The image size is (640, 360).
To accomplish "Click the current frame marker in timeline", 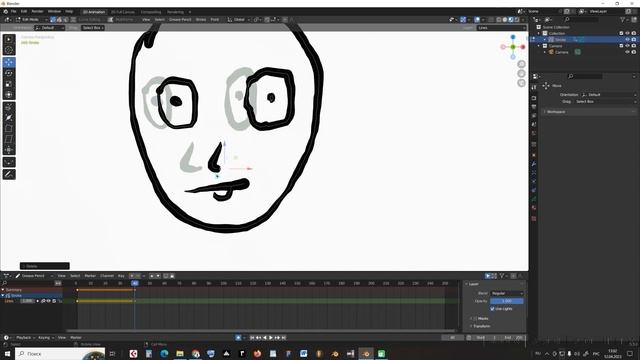I will (135, 283).
